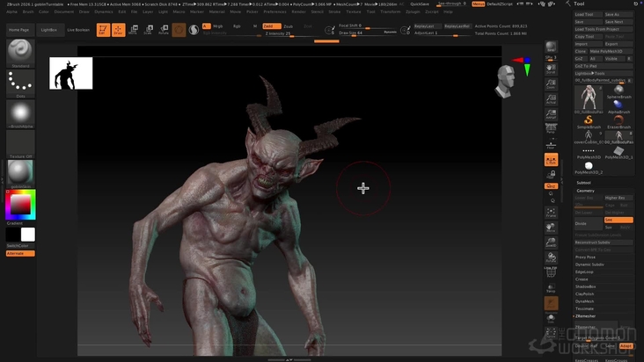
Task: Toggle the Zadd button
Action: [x=272, y=25]
